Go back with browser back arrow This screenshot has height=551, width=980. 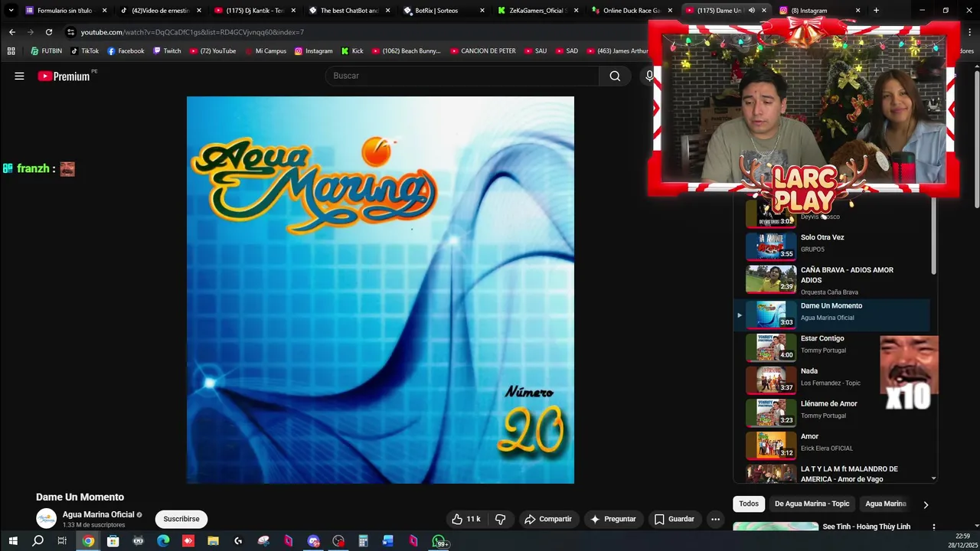pyautogui.click(x=12, y=32)
